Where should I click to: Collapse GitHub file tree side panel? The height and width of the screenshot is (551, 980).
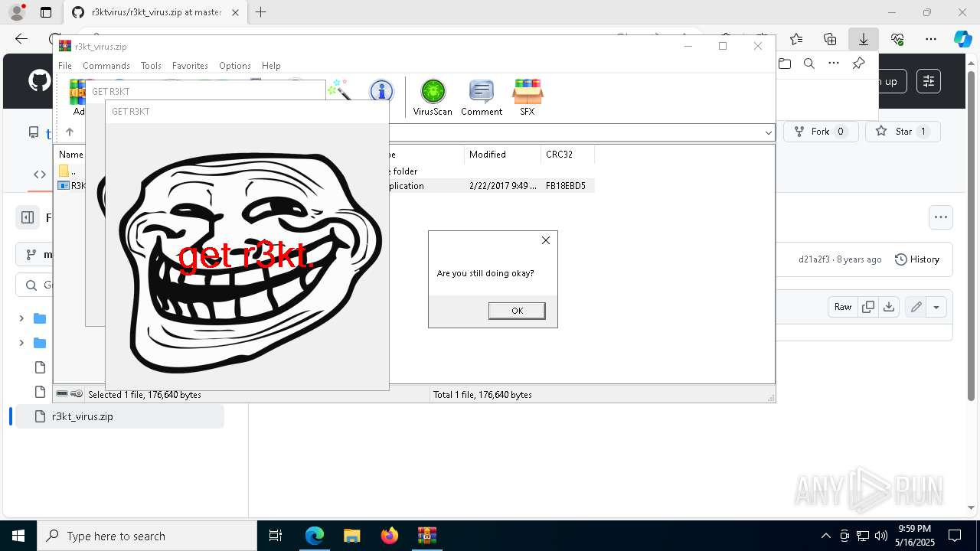click(28, 217)
